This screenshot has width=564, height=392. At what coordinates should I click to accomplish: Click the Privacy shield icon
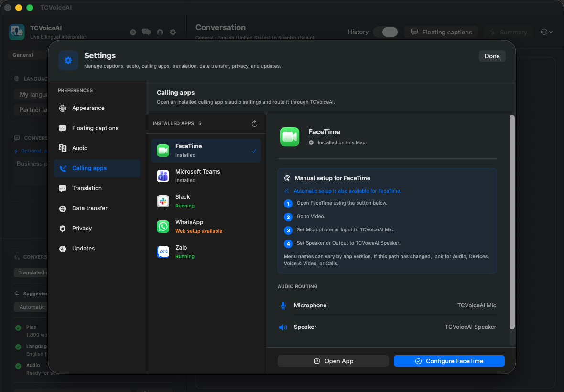pos(63,229)
